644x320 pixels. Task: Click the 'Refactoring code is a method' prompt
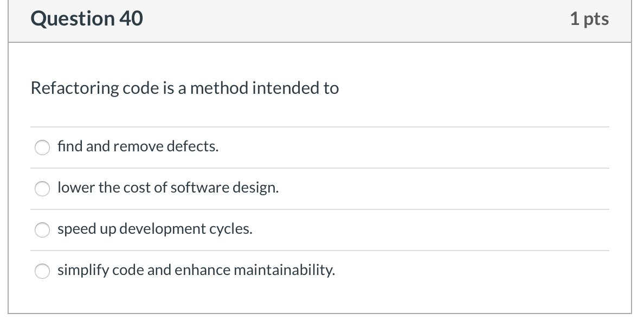[x=140, y=88]
